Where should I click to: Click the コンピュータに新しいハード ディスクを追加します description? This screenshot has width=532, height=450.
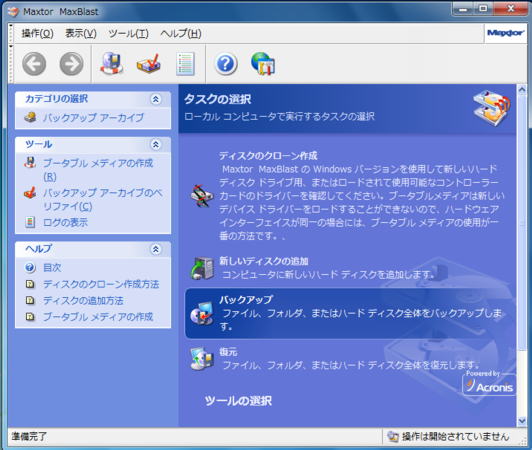coord(328,274)
